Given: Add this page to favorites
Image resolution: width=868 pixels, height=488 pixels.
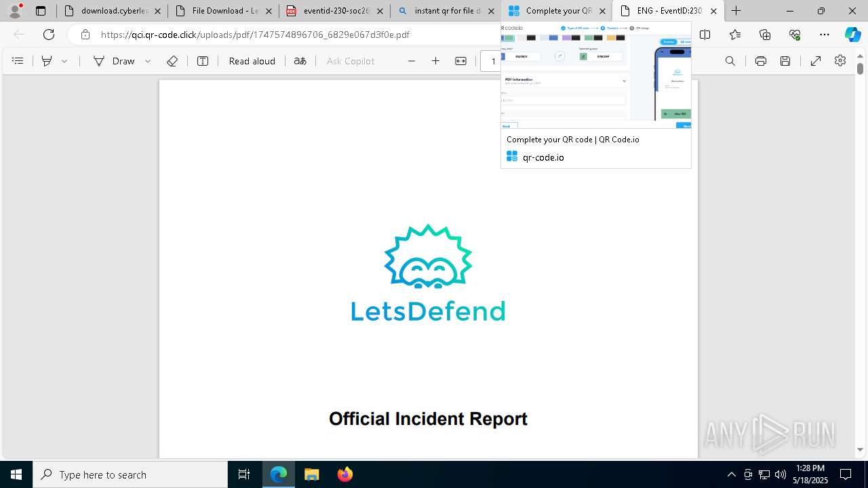Looking at the screenshot, I should (x=735, y=35).
